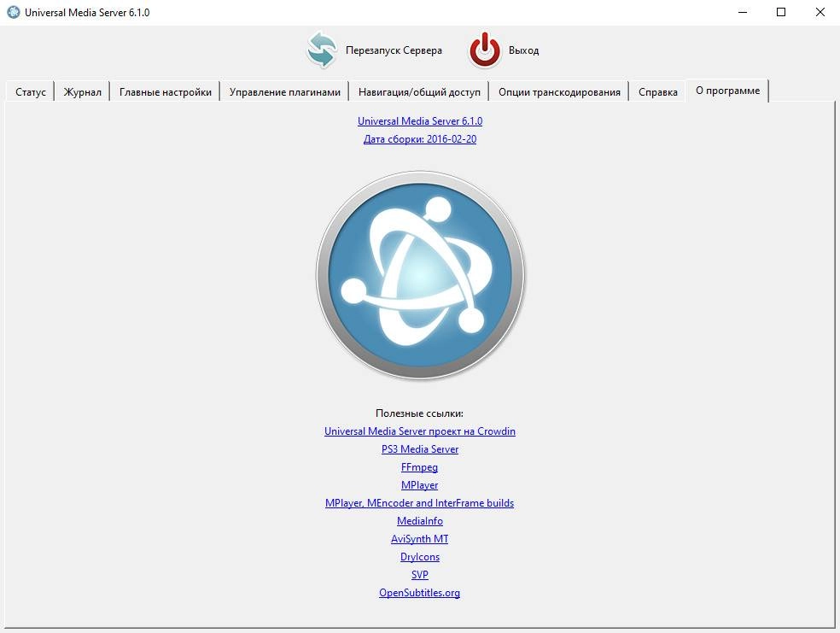This screenshot has width=840, height=633.
Task: Follow the PS3 Media Server link
Action: [x=420, y=449]
